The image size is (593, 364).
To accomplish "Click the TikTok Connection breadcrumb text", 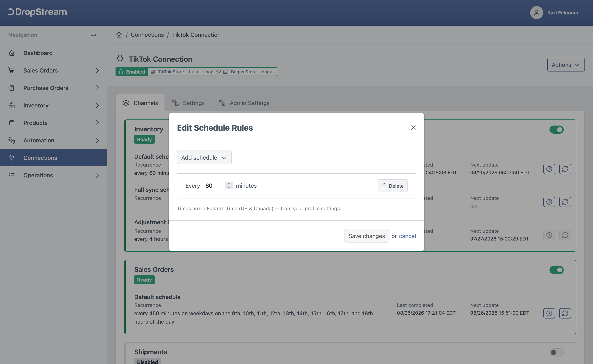I will pyautogui.click(x=196, y=35).
